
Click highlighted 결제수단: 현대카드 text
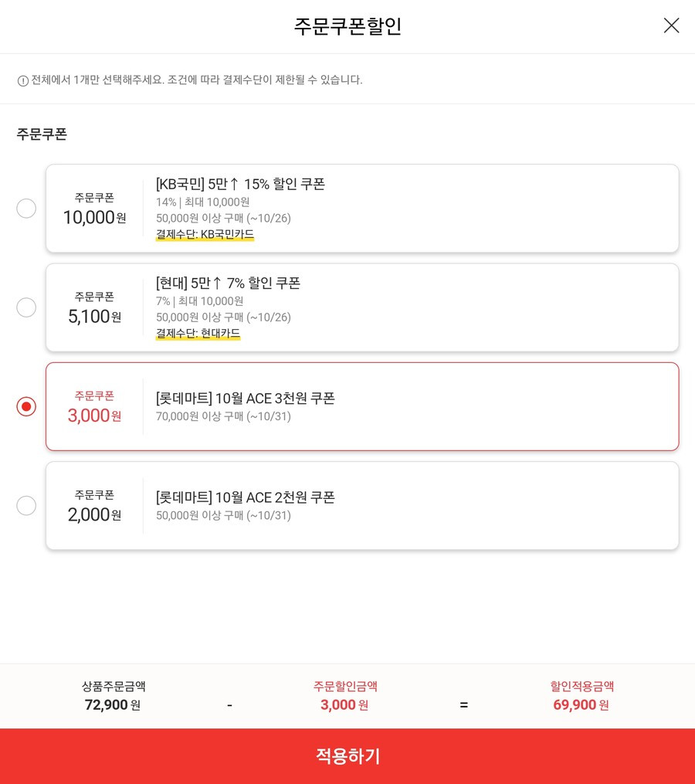[x=198, y=333]
